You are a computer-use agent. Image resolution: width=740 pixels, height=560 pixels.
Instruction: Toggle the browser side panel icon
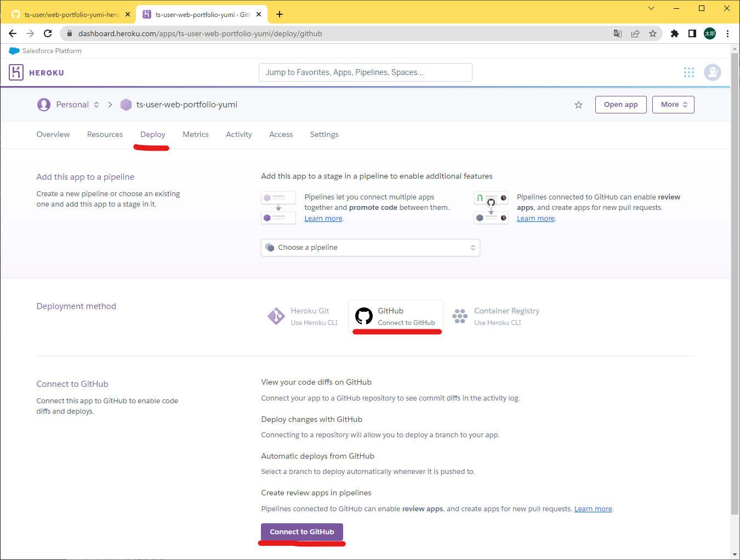(x=692, y=33)
